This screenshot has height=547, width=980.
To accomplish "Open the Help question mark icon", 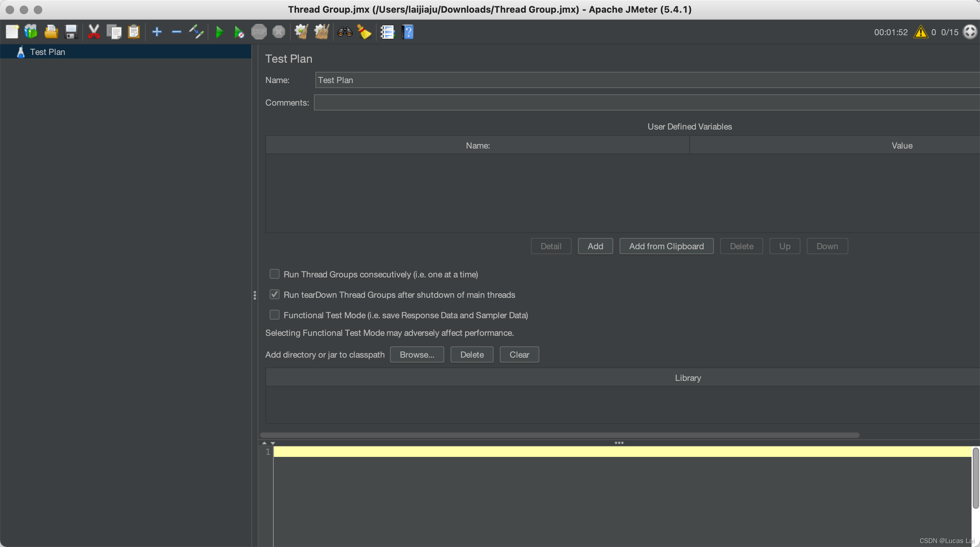I will click(408, 32).
